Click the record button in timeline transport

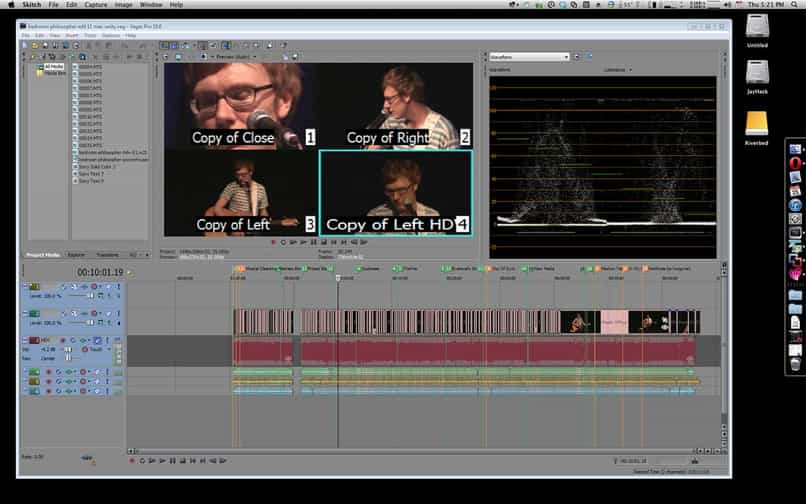[x=132, y=461]
